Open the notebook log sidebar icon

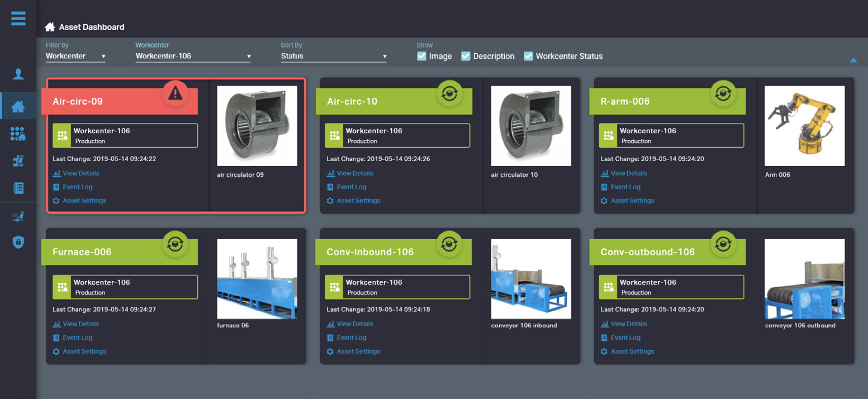(18, 187)
